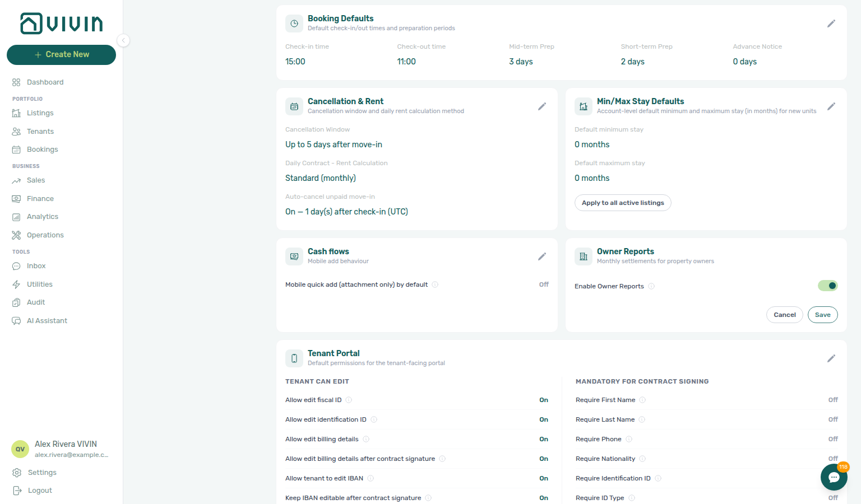
Task: Click the Finance icon in sidebar
Action: coord(16,199)
